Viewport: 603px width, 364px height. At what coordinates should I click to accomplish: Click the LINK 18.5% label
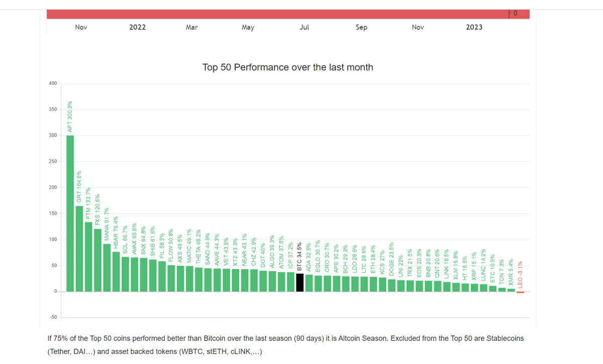point(446,264)
